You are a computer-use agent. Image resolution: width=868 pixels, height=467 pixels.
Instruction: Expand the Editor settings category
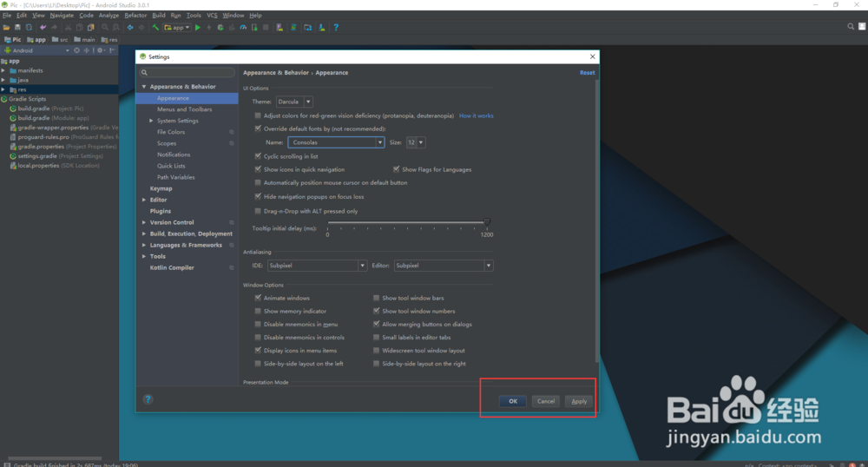(x=144, y=200)
